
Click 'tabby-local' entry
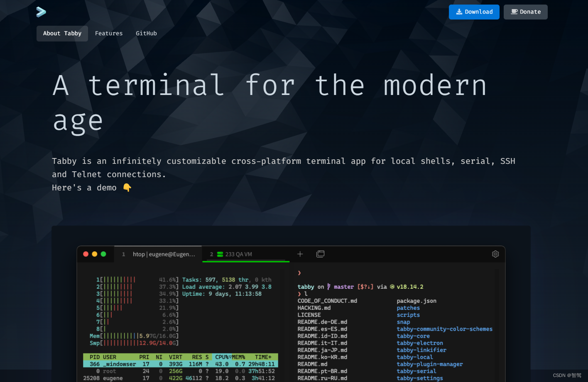coord(415,357)
